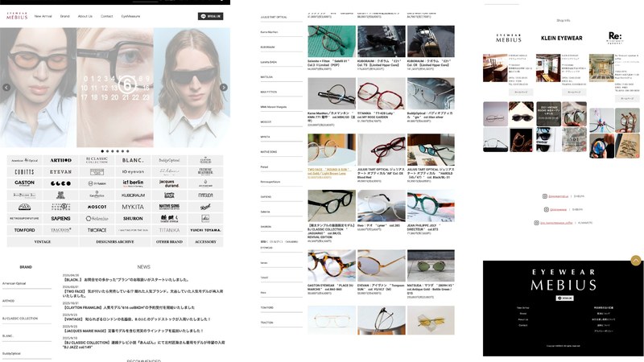The width and height of the screenshot is (644, 362).
Task: Select MATSUDA in middle brand list
Action: (x=266, y=77)
